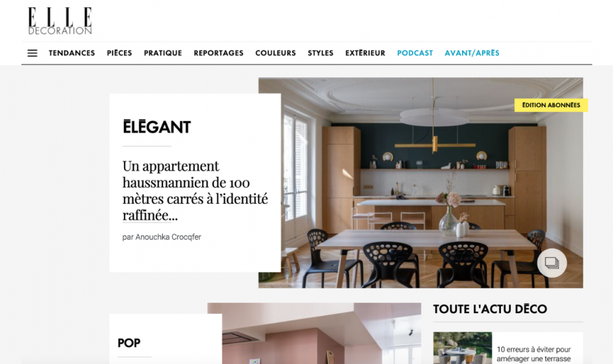
Task: Open the Pop category card
Action: 166,339
